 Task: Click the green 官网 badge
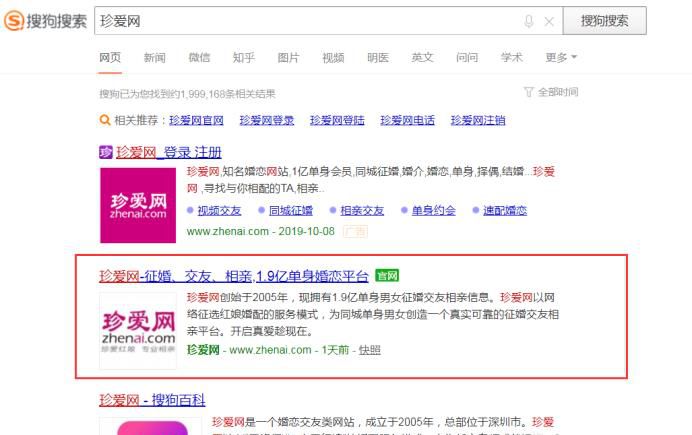[x=387, y=276]
